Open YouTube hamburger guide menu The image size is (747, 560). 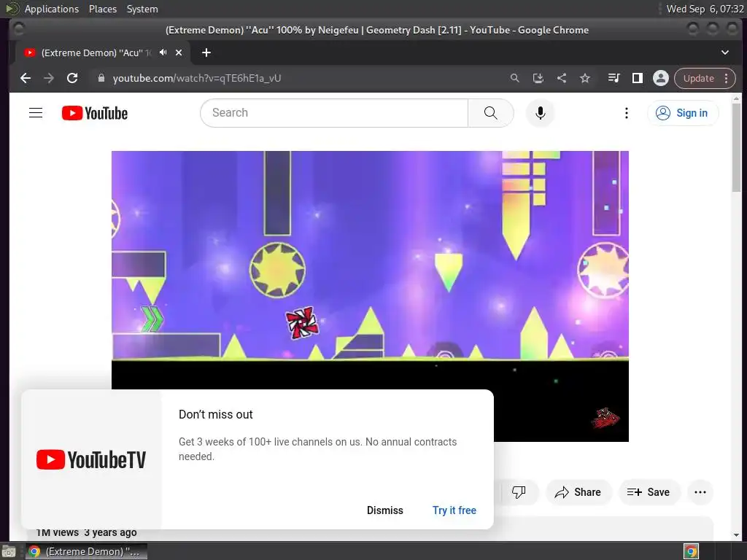36,113
